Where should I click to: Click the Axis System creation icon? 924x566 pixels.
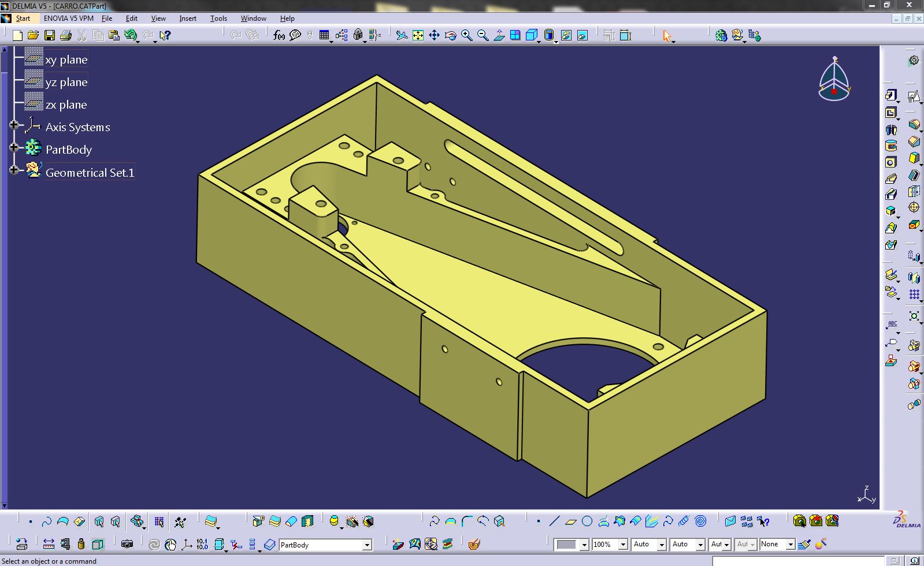(186, 544)
